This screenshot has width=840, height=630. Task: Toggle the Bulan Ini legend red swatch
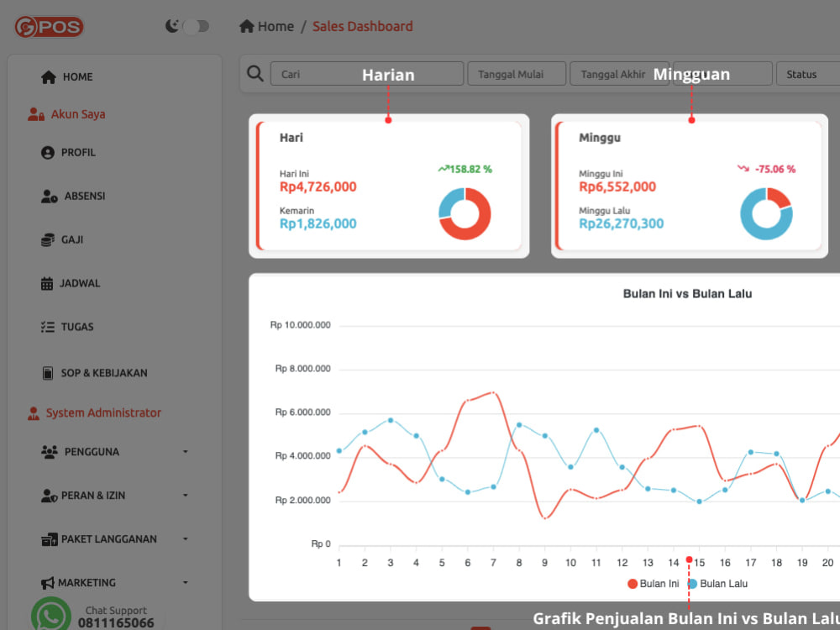click(633, 584)
